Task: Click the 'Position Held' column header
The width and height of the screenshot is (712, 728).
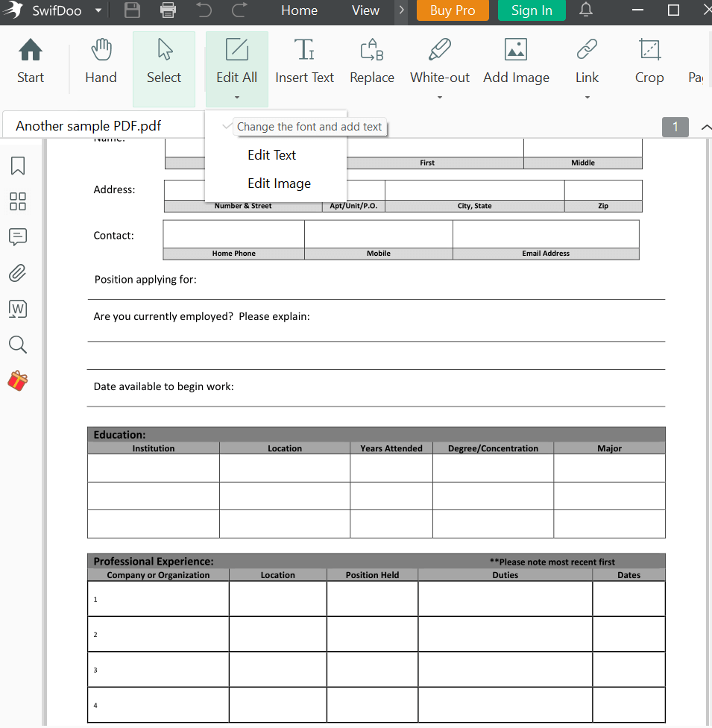Action: [372, 575]
